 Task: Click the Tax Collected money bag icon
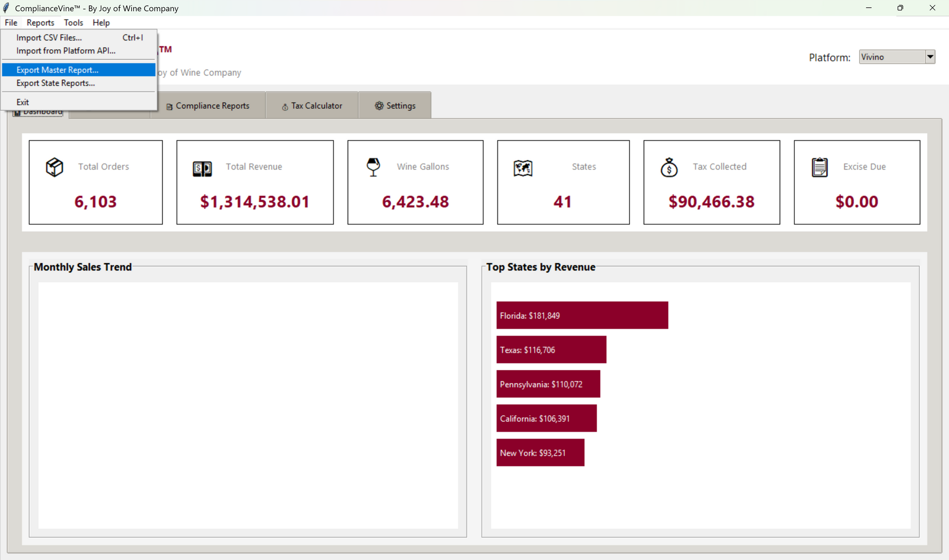[x=669, y=167]
